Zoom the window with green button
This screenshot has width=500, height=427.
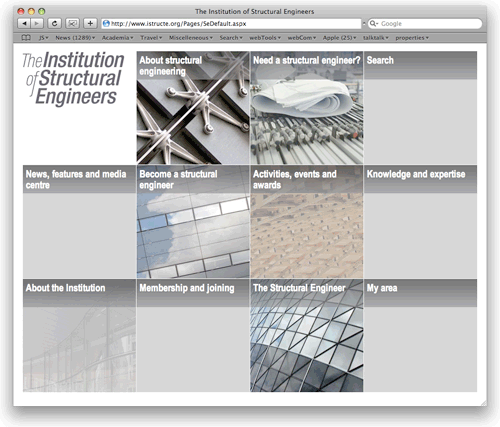click(x=42, y=11)
